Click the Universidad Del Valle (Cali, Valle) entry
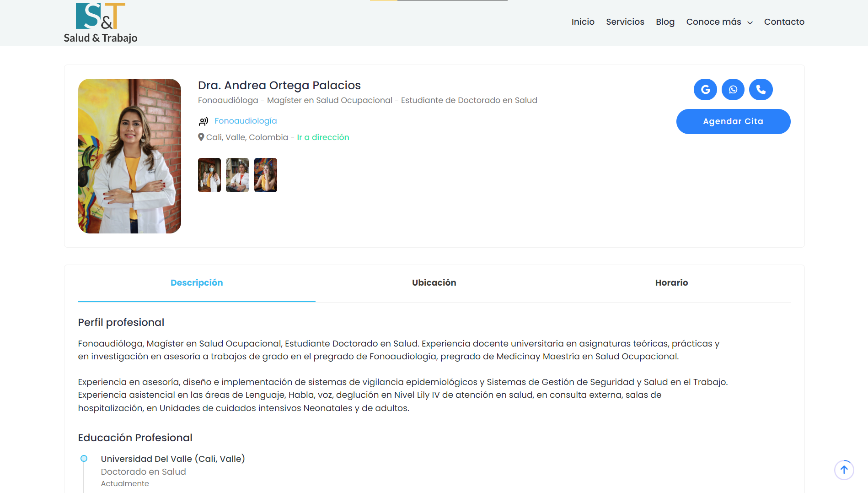This screenshot has width=868, height=493. 173,459
